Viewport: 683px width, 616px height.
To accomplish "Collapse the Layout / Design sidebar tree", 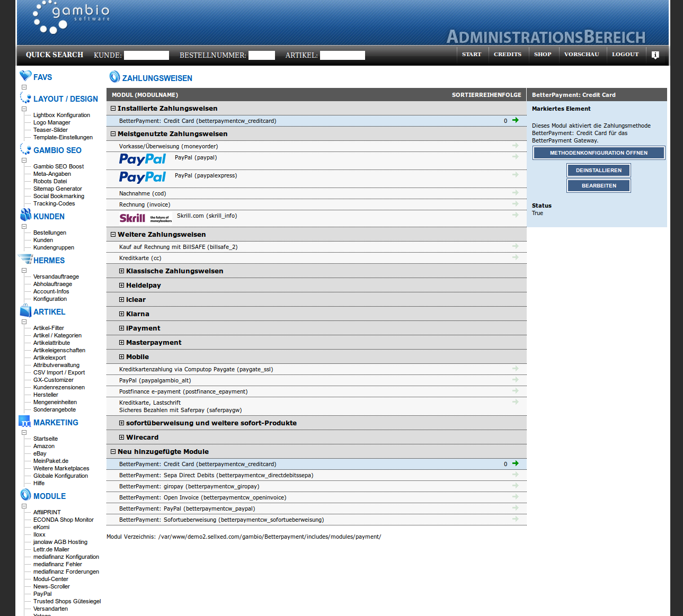I will click(x=24, y=109).
